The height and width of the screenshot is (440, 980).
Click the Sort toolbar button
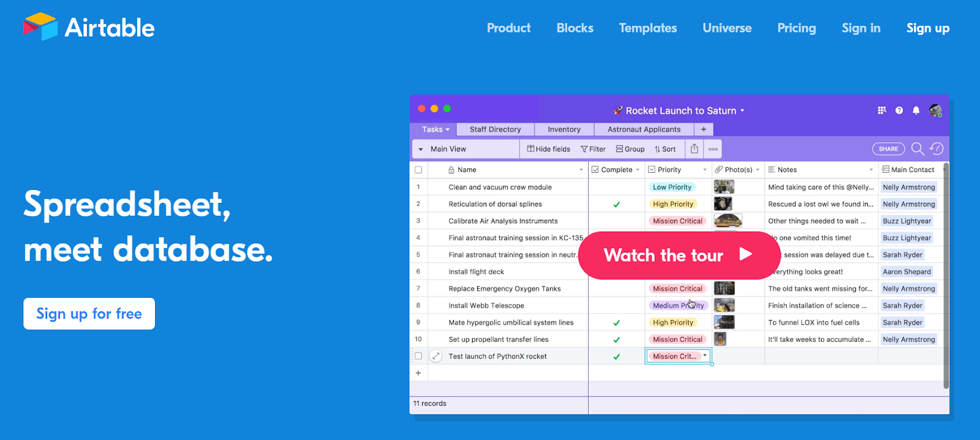tap(665, 149)
